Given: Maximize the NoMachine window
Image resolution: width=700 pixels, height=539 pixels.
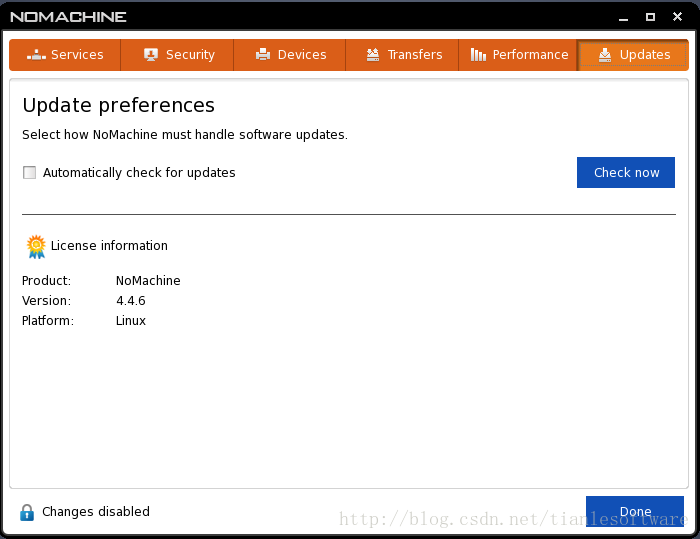Looking at the screenshot, I should (650, 17).
